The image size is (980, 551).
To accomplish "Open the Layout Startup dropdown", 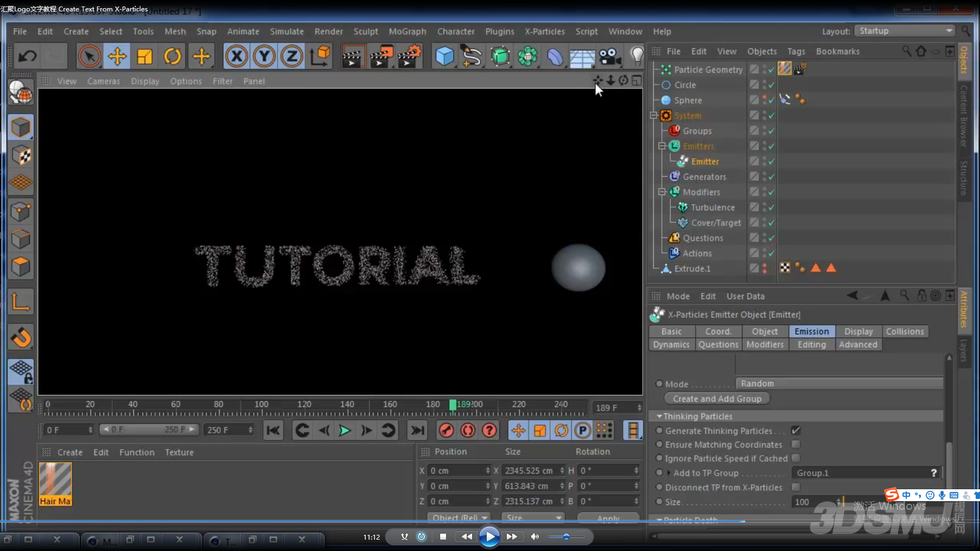I will [x=904, y=31].
